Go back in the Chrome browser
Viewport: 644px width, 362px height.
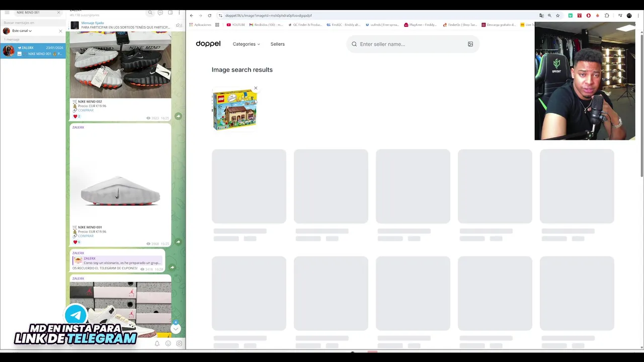(x=192, y=16)
